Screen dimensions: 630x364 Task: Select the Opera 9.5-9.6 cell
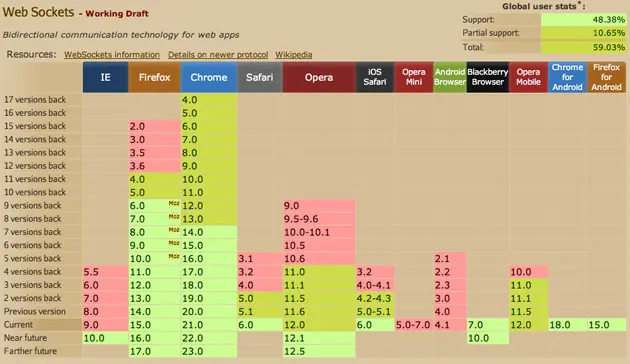coord(319,219)
